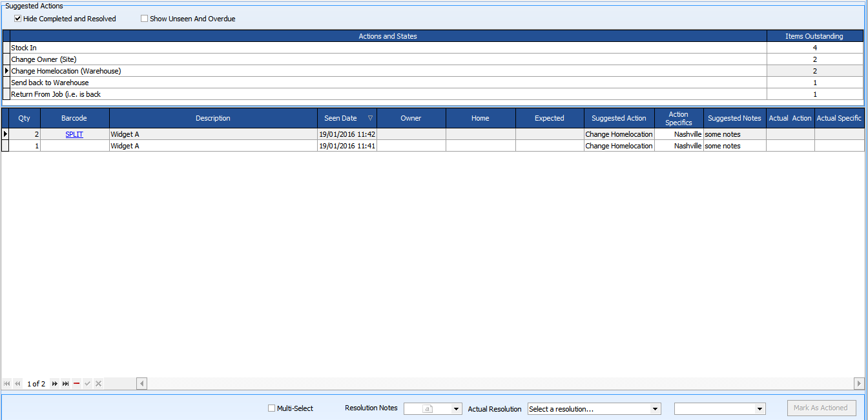868x420 pixels.
Task: Click the horizontal scrollbar's left arrow
Action: [x=141, y=383]
